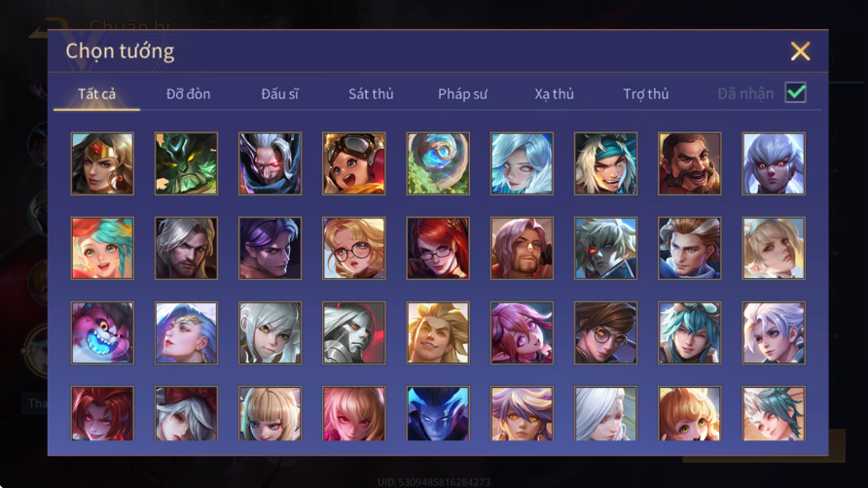The image size is (868, 488).
Task: Close the Chọn tướng dialog
Action: pyautogui.click(x=800, y=52)
